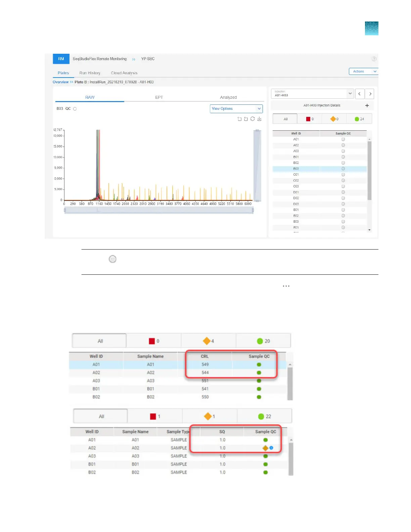Click Sample QC icon for well A01 in Injection Details
Screen dimensions: 411x532
click(x=343, y=139)
